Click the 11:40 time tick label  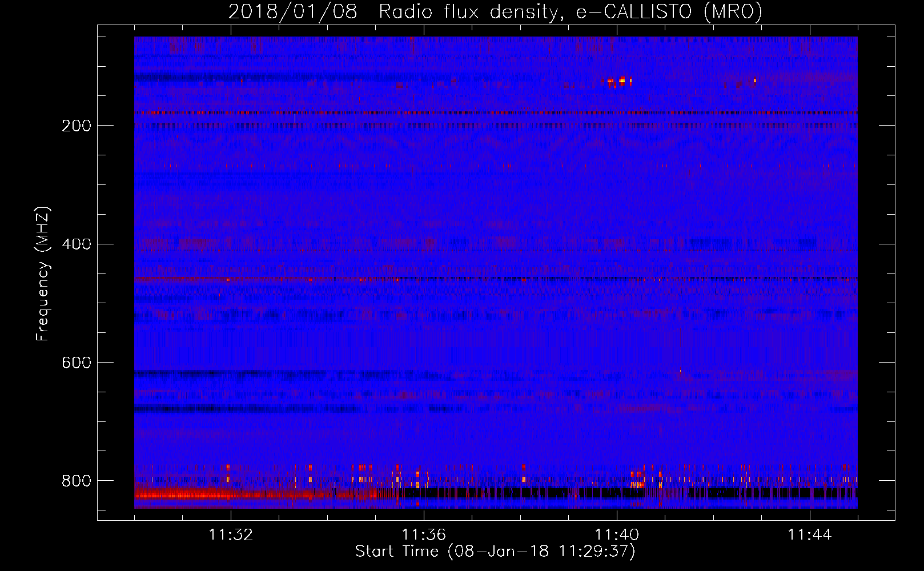point(617,535)
